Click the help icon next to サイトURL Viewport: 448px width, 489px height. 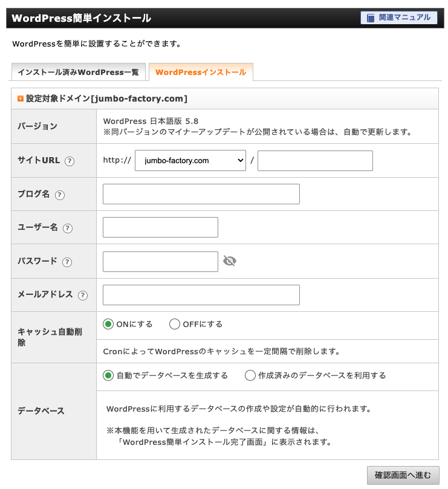tap(70, 161)
